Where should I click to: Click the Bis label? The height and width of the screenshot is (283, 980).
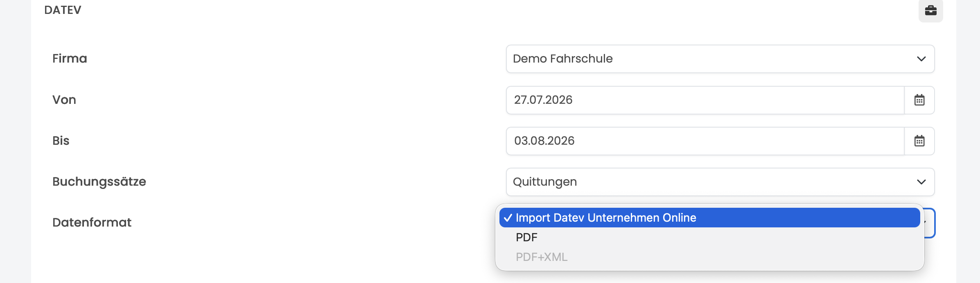(61, 141)
